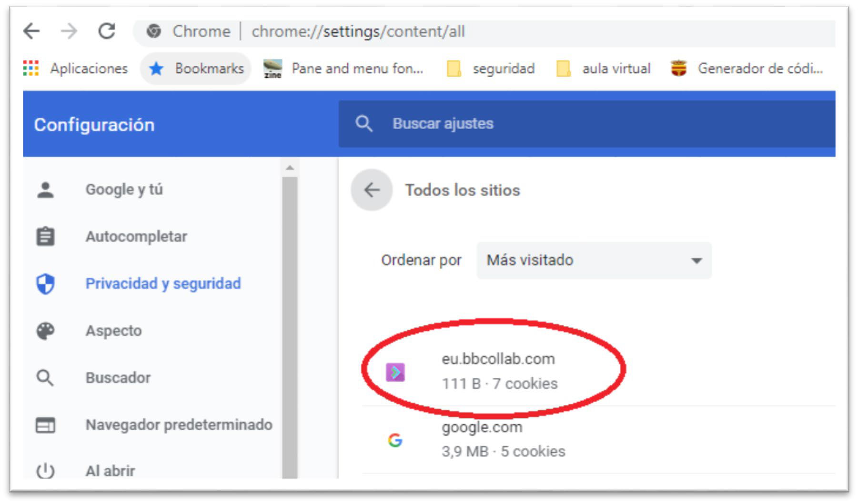Open the seguridad bookmarks folder

coord(491,69)
